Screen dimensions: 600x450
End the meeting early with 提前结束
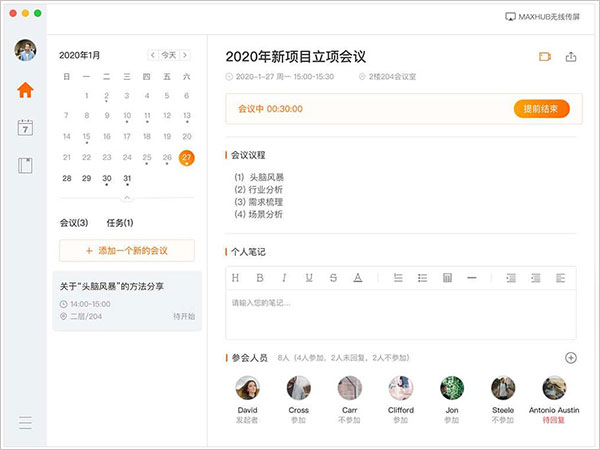(x=541, y=109)
